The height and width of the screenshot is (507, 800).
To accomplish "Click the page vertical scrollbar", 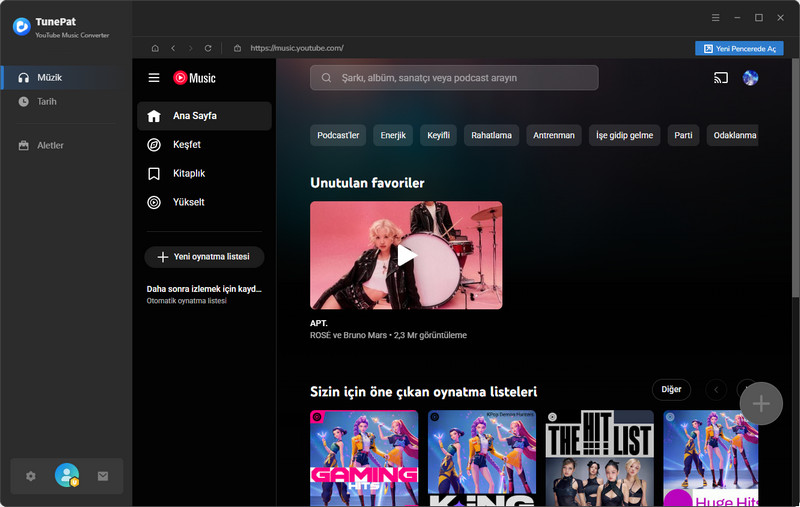I will pyautogui.click(x=795, y=179).
